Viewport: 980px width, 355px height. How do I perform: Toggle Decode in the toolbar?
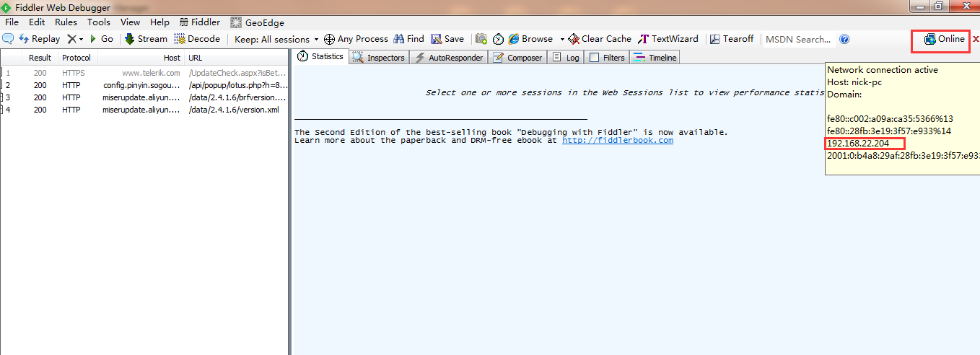tap(197, 39)
